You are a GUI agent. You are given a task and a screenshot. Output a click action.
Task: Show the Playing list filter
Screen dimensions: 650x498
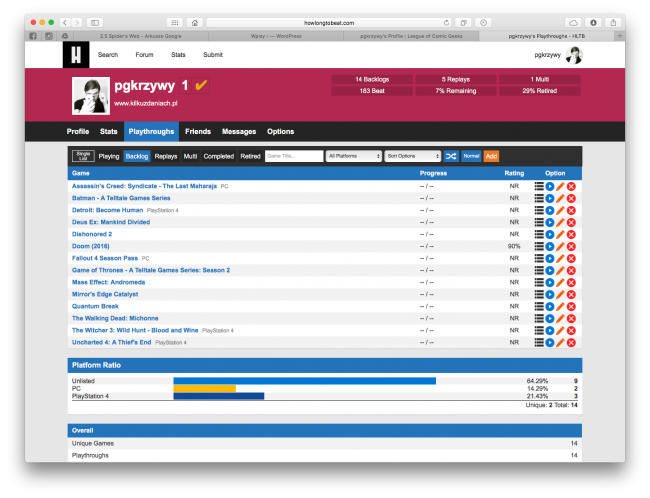click(109, 156)
